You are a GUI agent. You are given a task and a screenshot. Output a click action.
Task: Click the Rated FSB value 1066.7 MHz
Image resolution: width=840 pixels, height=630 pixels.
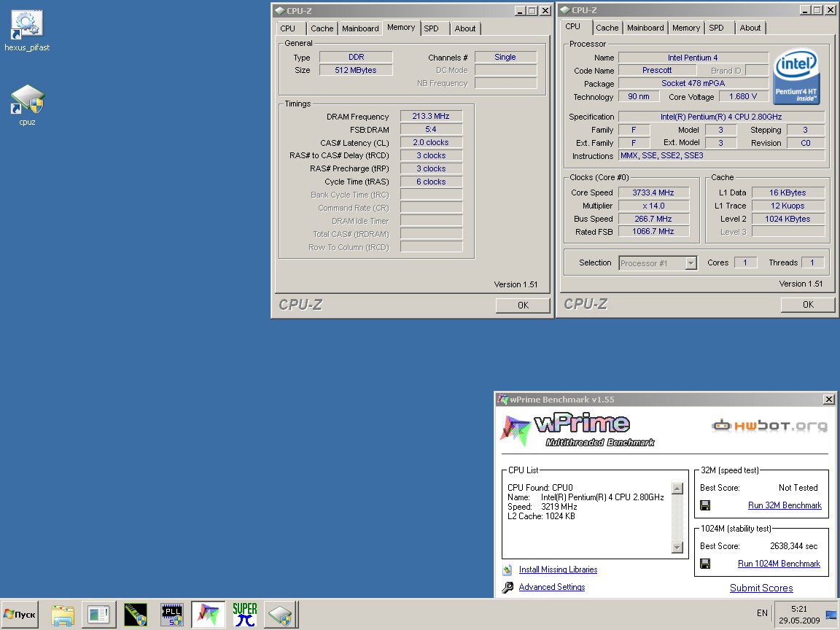[x=653, y=231]
